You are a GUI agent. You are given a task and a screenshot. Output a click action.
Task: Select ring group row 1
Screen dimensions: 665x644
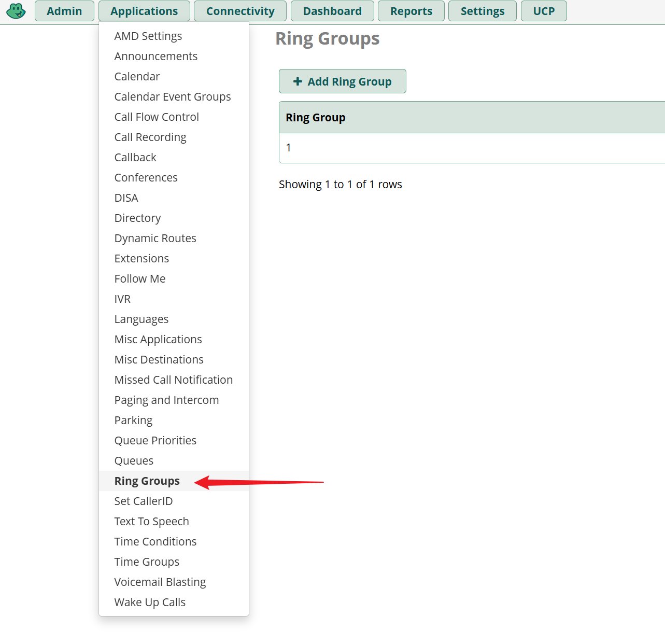[289, 148]
